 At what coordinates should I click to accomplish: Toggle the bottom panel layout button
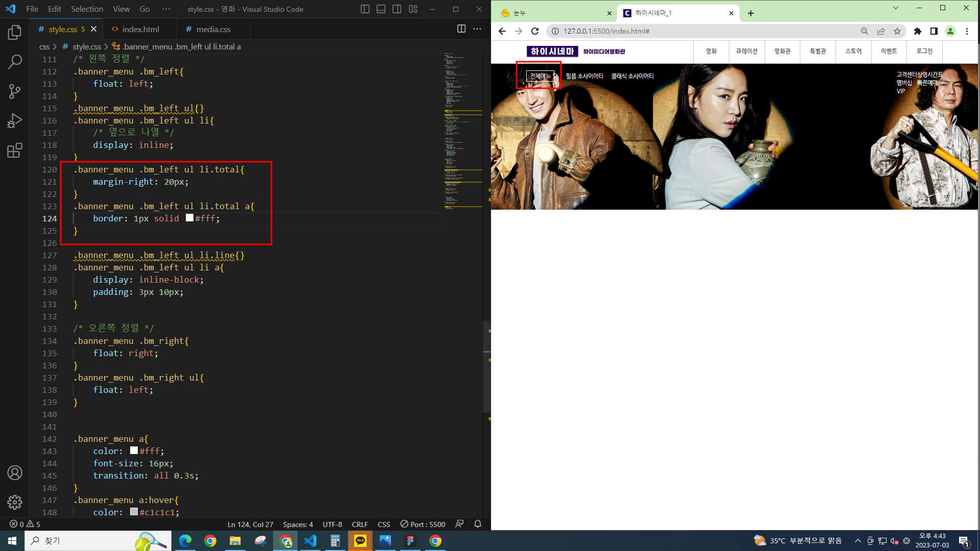pyautogui.click(x=381, y=9)
